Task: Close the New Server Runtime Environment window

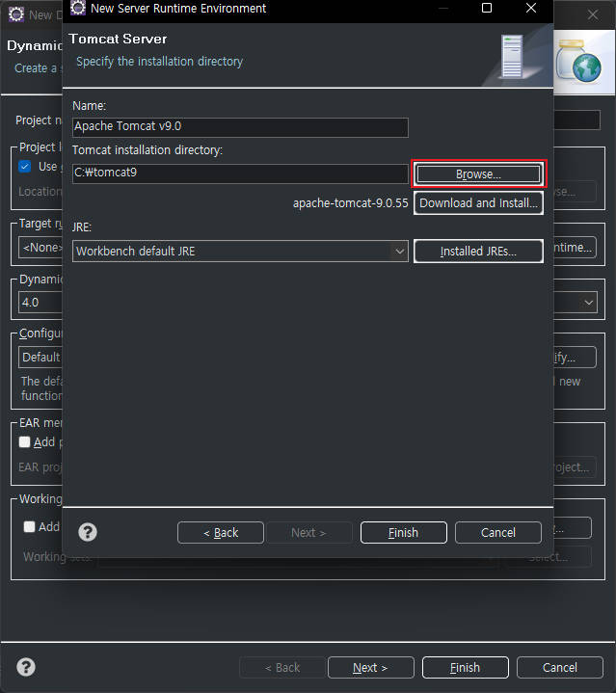Action: (x=531, y=8)
